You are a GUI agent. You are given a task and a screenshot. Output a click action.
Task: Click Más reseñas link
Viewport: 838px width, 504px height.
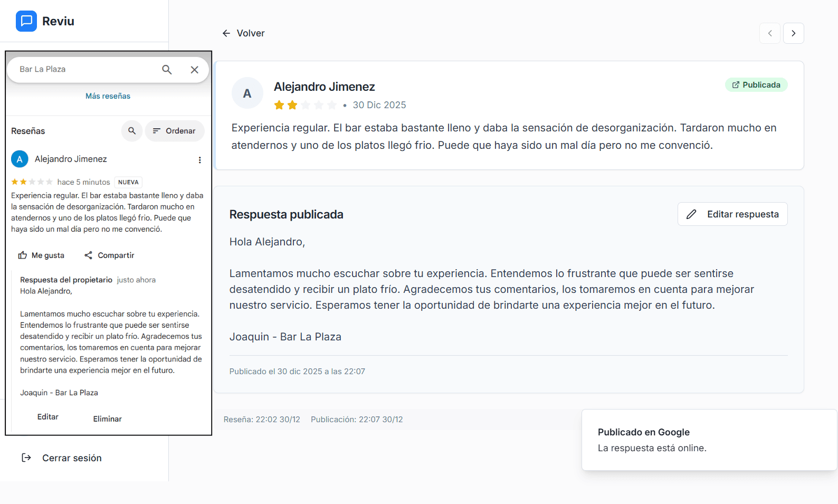108,96
